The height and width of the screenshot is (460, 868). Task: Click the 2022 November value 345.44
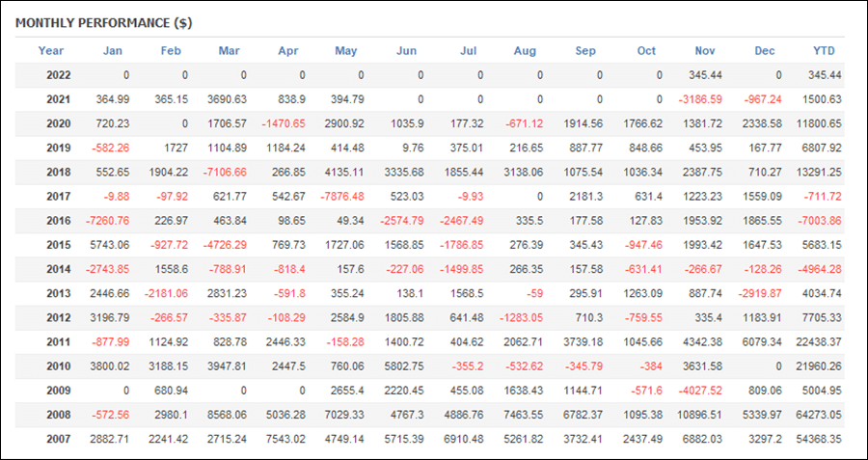pos(705,75)
